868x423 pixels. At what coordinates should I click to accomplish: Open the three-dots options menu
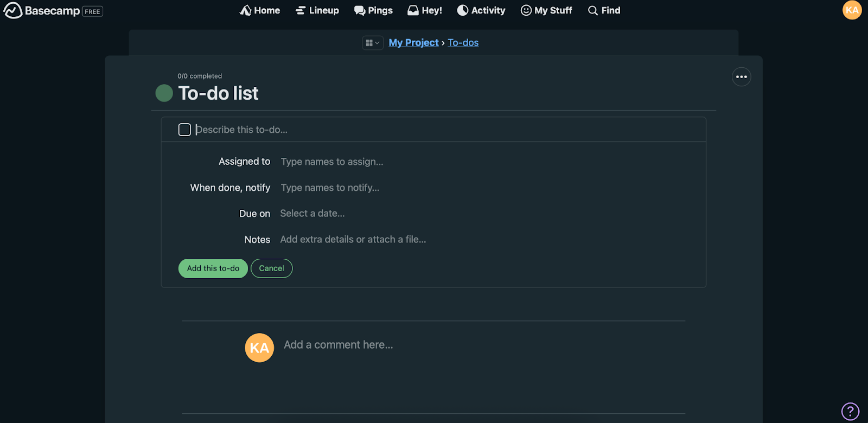point(741,77)
